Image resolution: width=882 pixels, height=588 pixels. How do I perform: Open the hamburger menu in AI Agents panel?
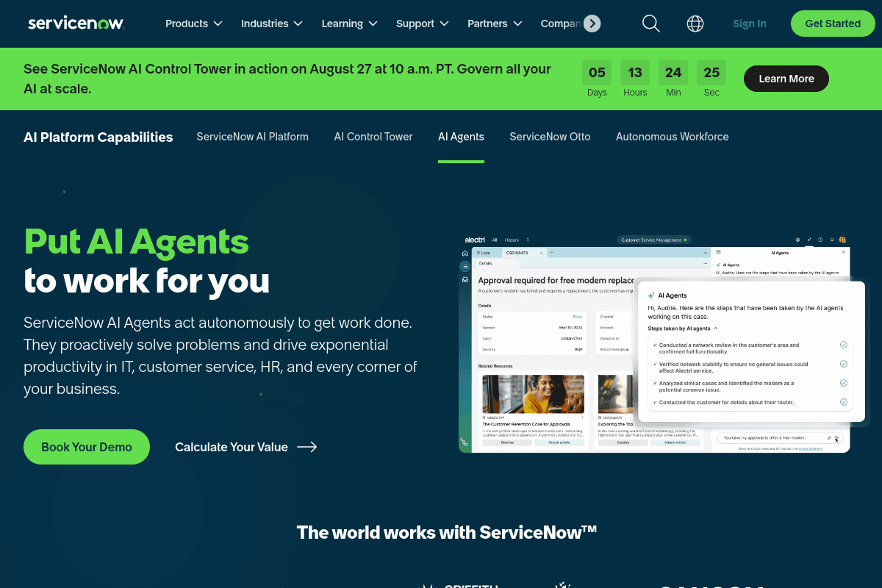718,252
